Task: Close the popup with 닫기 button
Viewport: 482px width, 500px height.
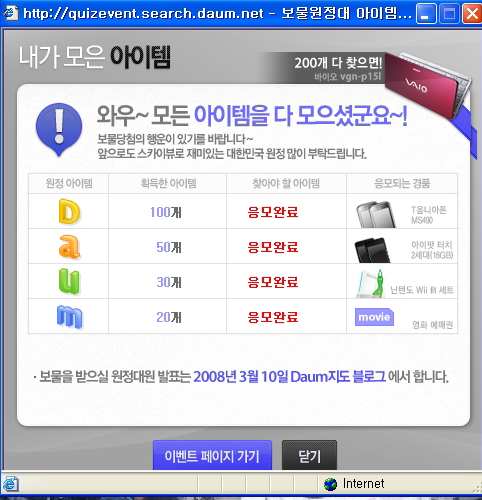Action: 309,455
